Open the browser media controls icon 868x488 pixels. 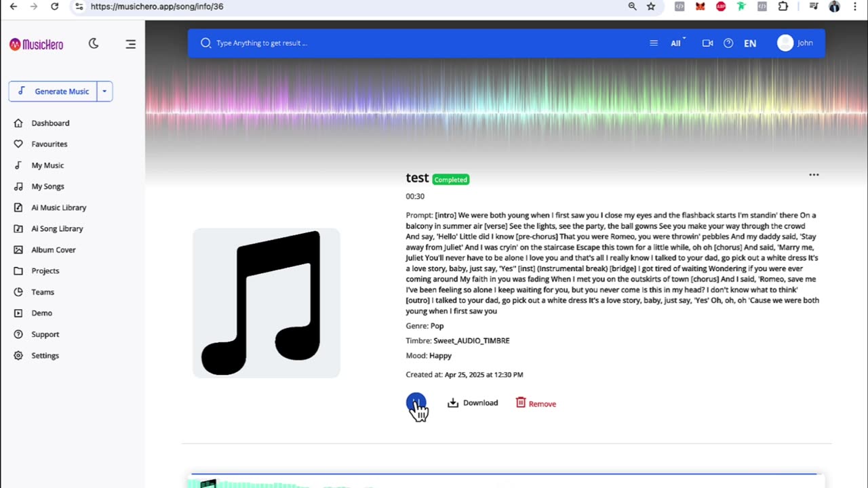(814, 6)
